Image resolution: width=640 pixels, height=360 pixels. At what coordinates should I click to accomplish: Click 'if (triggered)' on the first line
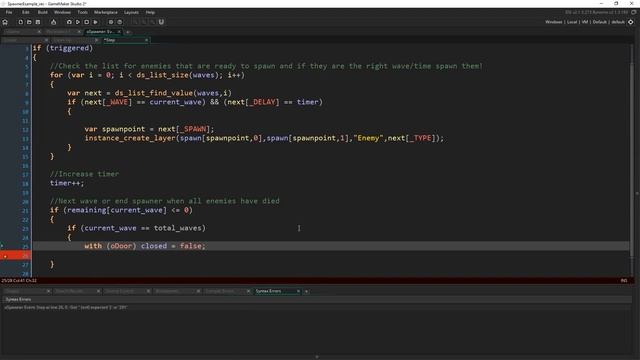[63, 48]
